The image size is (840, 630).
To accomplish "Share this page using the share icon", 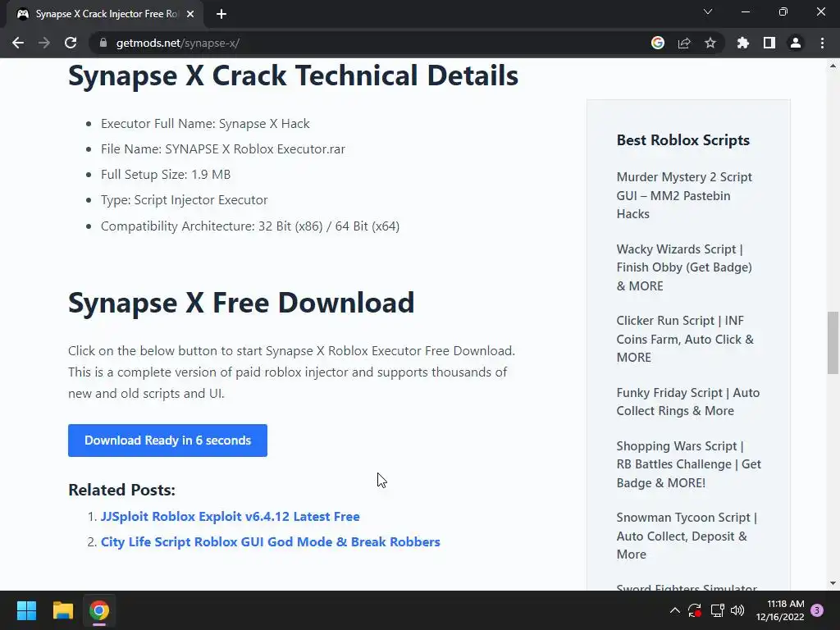I will 684,43.
